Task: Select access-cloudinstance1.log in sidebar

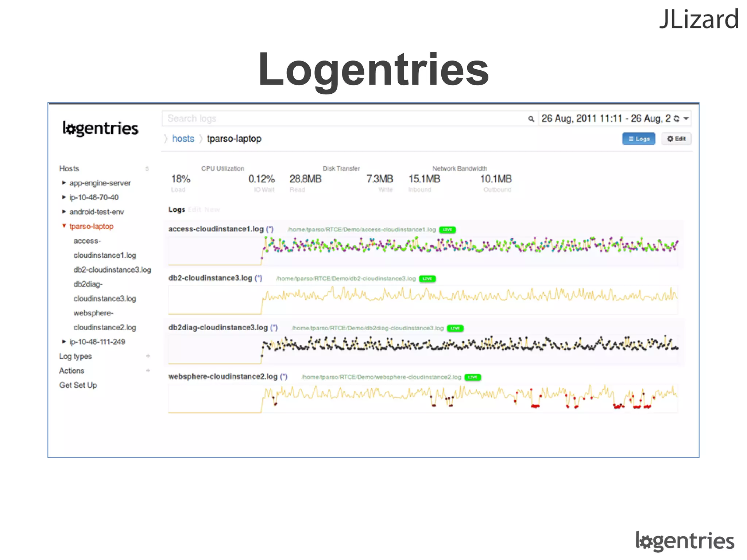Action: pos(105,248)
